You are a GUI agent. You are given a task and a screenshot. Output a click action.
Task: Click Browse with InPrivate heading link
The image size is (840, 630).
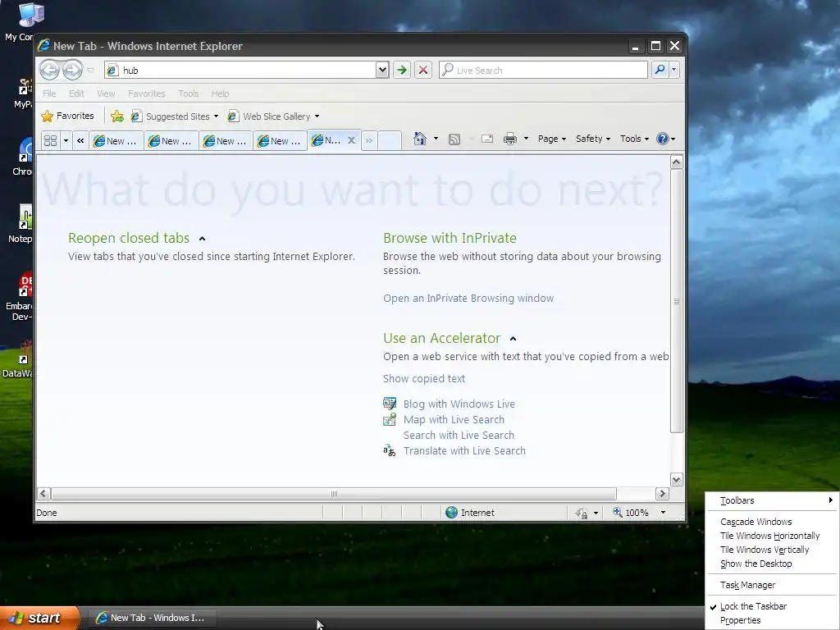click(x=450, y=238)
